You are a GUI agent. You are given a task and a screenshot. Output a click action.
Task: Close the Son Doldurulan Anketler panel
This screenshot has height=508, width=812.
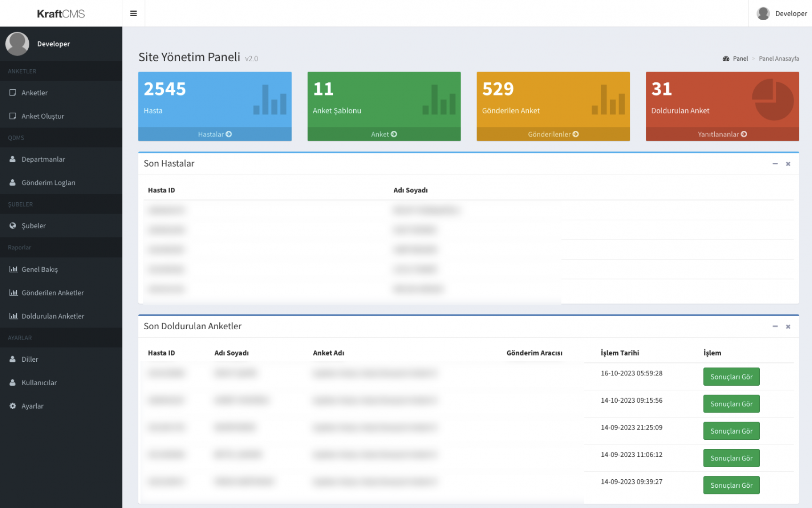(788, 326)
